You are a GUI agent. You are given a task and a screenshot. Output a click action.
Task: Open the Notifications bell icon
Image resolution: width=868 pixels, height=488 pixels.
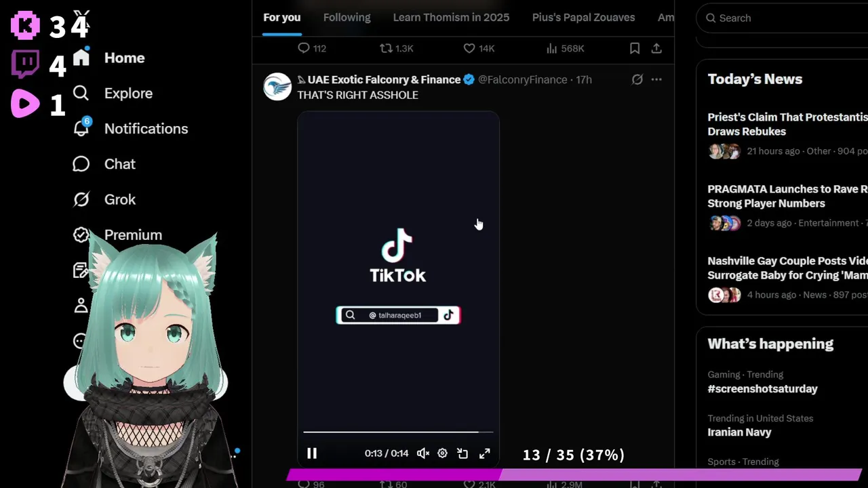tap(81, 128)
